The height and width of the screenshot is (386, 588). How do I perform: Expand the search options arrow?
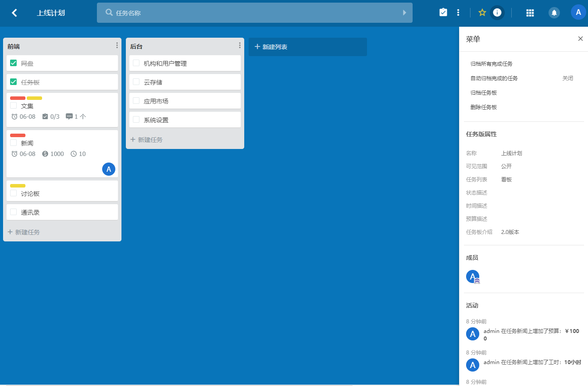click(x=405, y=13)
